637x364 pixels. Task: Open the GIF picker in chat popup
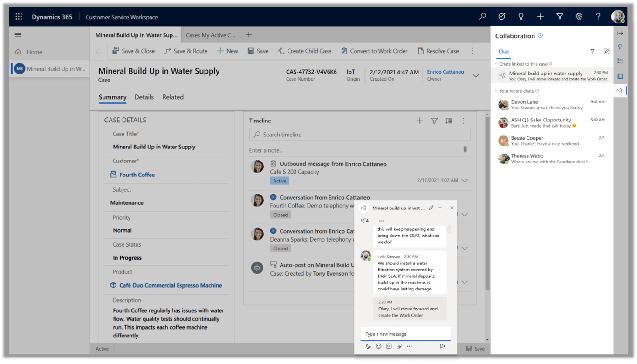[389, 346]
